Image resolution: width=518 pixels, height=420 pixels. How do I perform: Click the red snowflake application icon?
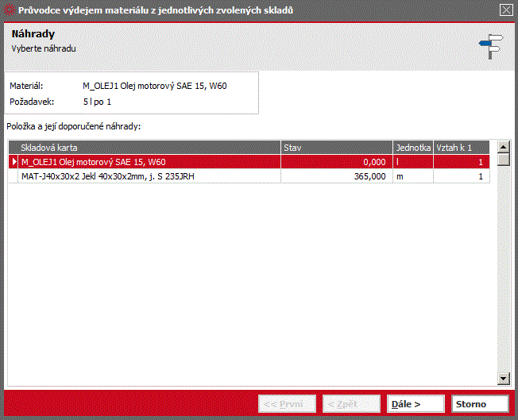pos(10,10)
